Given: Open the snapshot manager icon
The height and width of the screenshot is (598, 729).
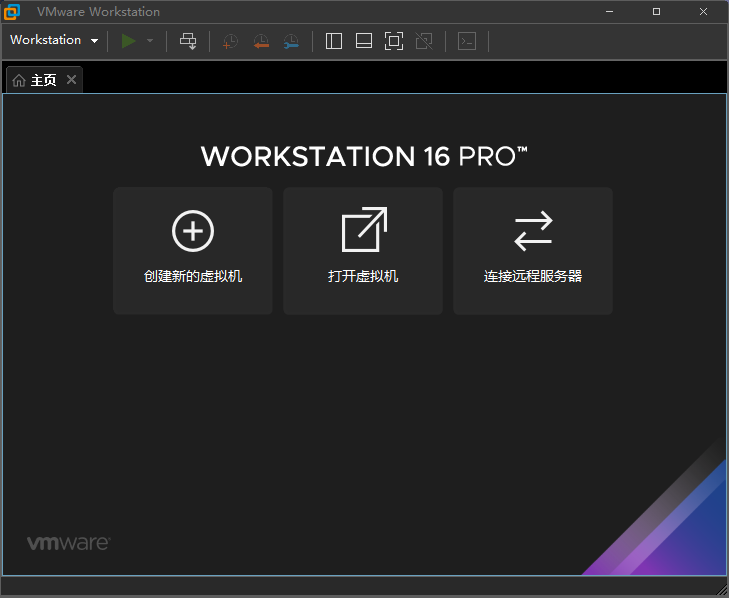Looking at the screenshot, I should coord(290,41).
